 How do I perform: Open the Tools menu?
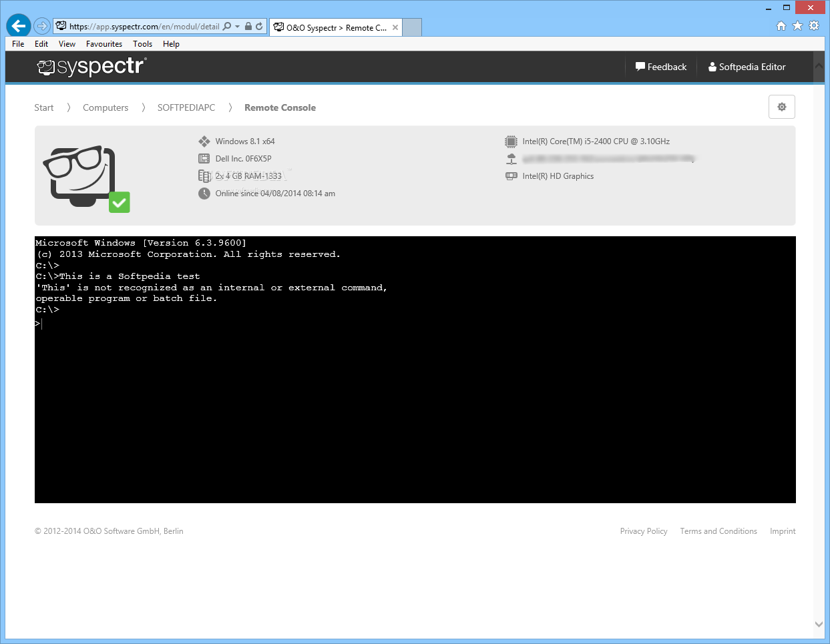tap(142, 44)
